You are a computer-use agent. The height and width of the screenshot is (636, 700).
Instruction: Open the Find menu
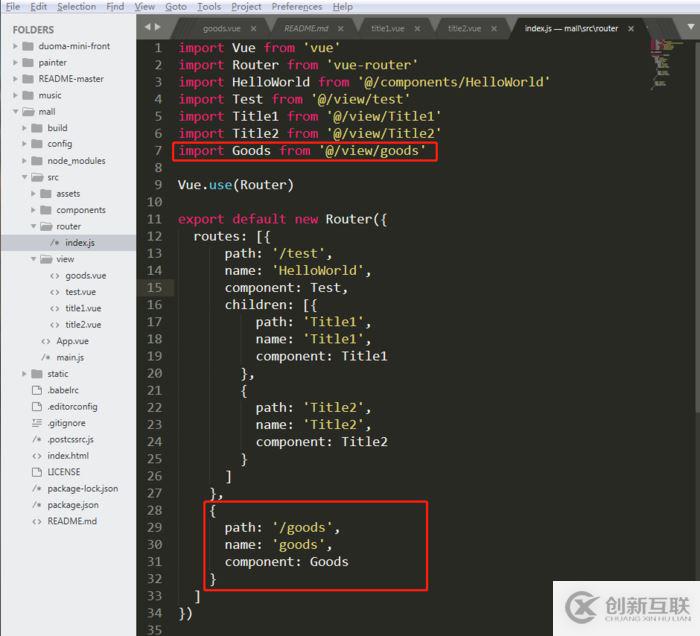(115, 7)
